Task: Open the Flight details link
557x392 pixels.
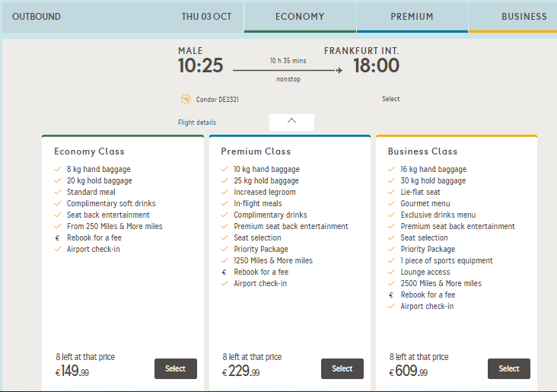Action: (x=197, y=123)
